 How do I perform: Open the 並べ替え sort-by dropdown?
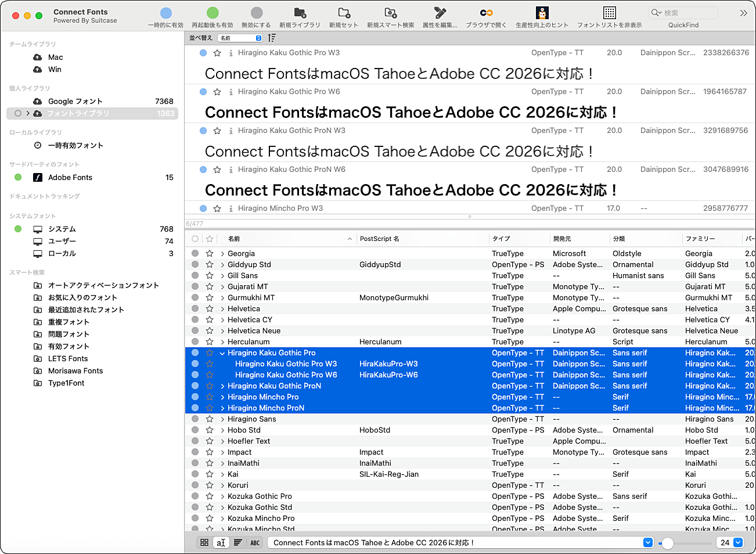240,38
